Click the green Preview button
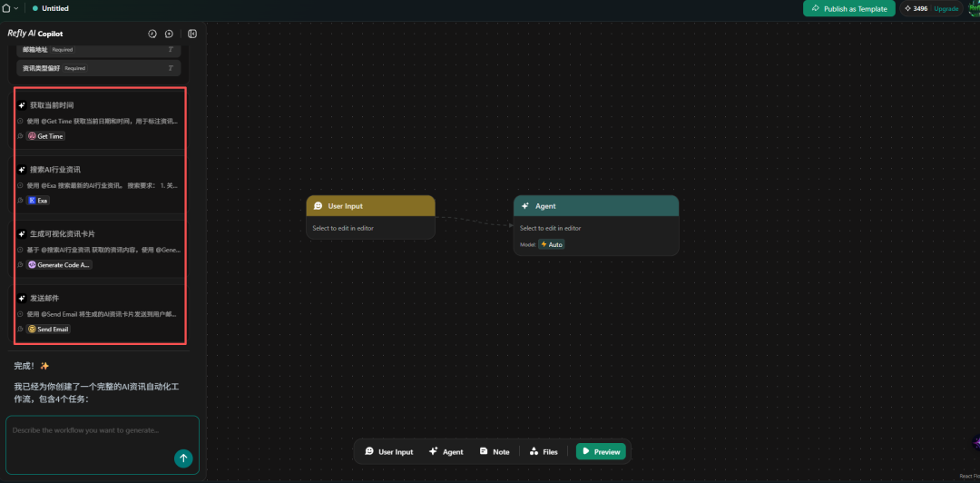 click(601, 452)
